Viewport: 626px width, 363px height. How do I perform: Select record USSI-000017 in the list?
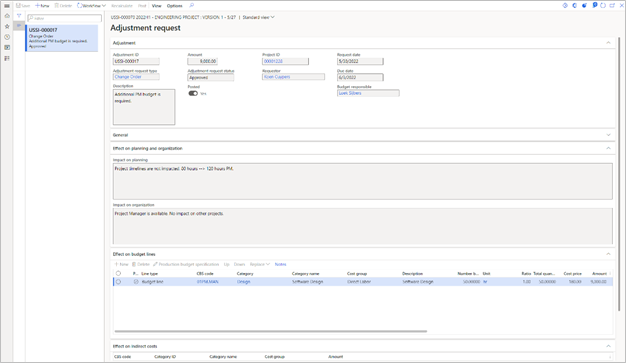pyautogui.click(x=62, y=38)
